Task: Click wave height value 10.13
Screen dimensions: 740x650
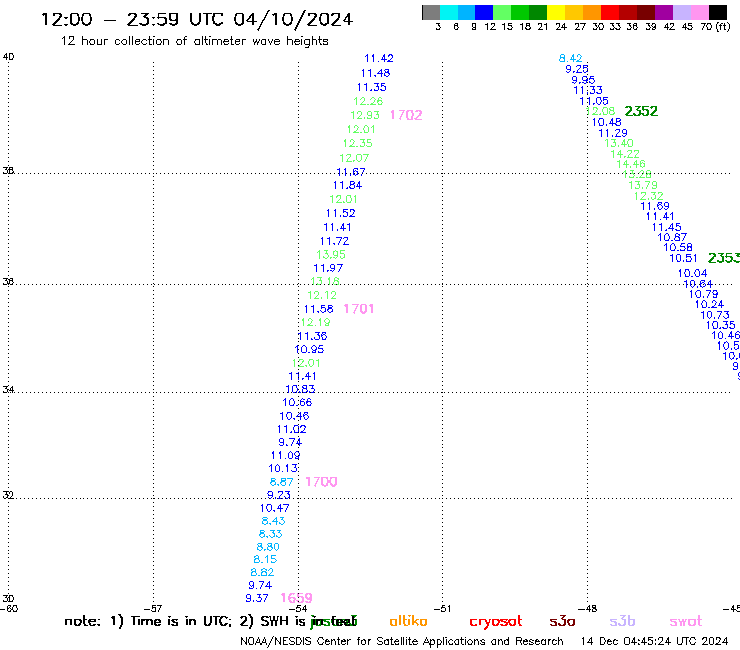Action: (x=283, y=469)
